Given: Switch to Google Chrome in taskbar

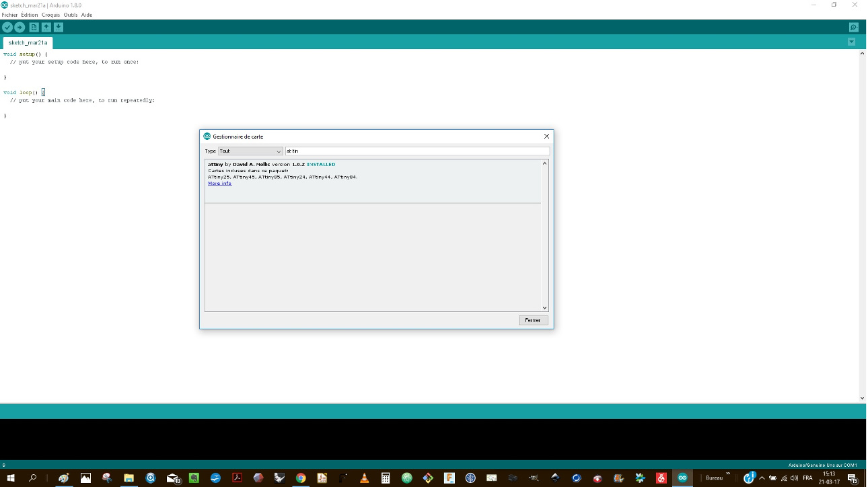Looking at the screenshot, I should coord(301,478).
